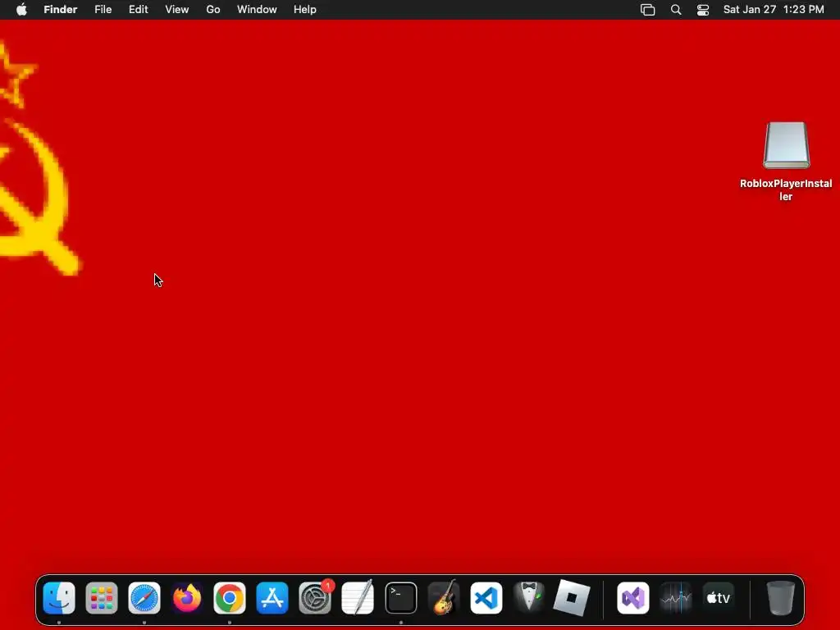Open Finder from the dock
This screenshot has height=630, width=840.
[59, 598]
